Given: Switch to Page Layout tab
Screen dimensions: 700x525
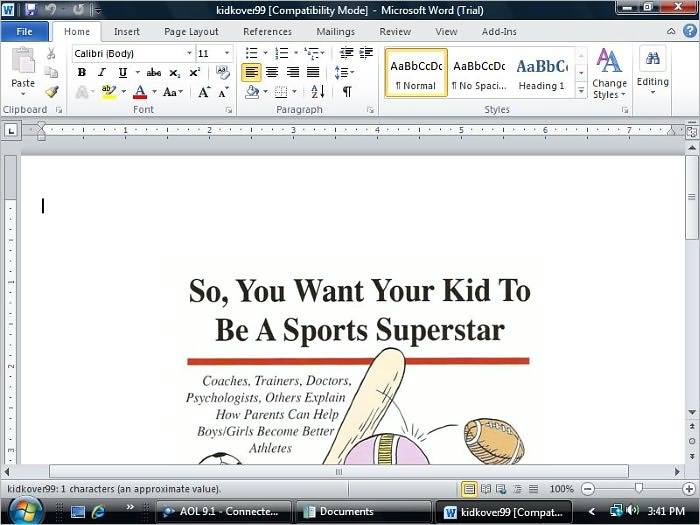Looking at the screenshot, I should [x=191, y=32].
